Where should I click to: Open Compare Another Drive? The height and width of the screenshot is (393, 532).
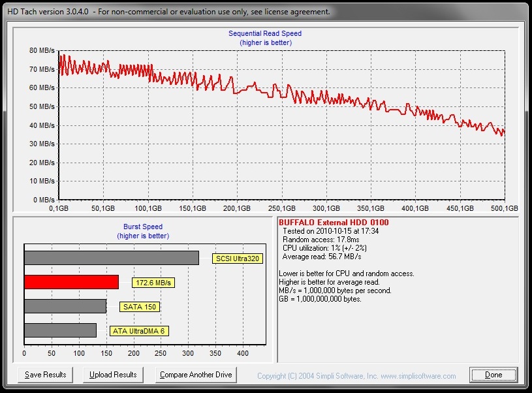point(196,375)
